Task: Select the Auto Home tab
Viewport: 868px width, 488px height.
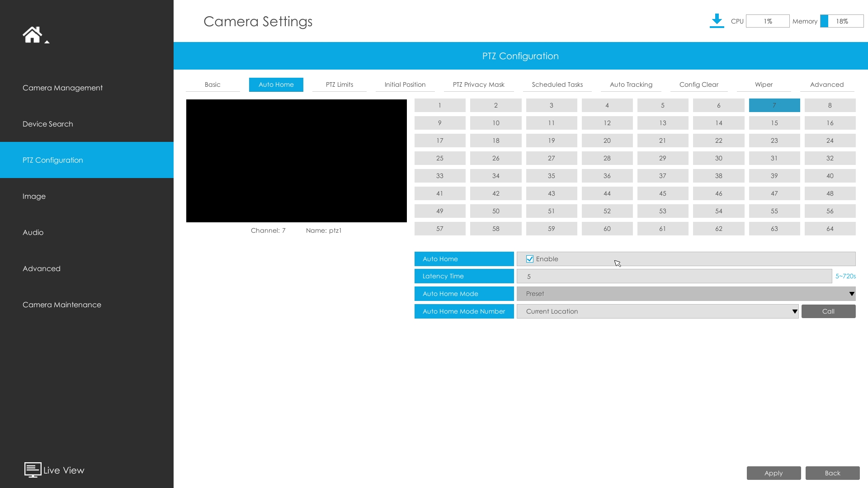Action: pos(276,84)
